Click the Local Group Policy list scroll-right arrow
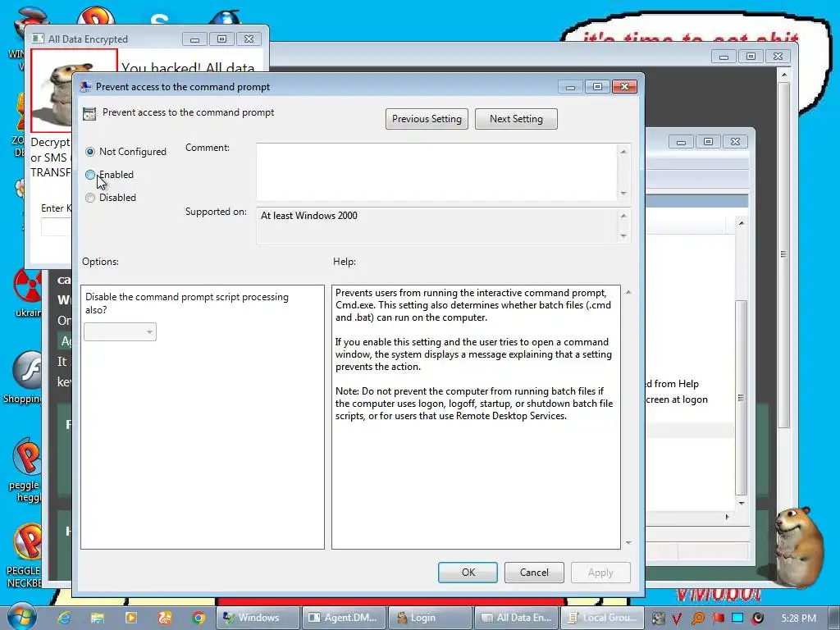Viewport: 840px width, 630px height. 727,517
